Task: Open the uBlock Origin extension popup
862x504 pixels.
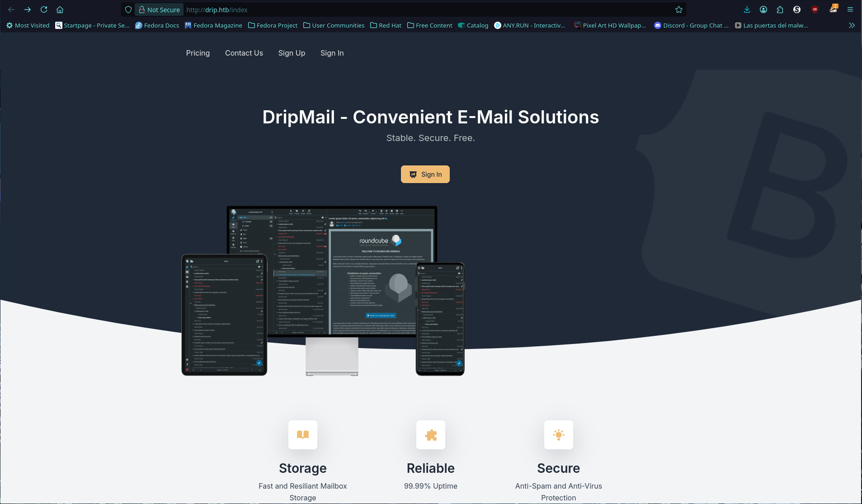Action: pos(815,9)
